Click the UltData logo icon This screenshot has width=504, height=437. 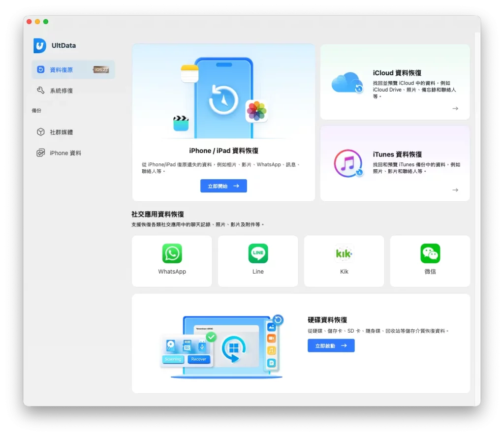point(40,45)
